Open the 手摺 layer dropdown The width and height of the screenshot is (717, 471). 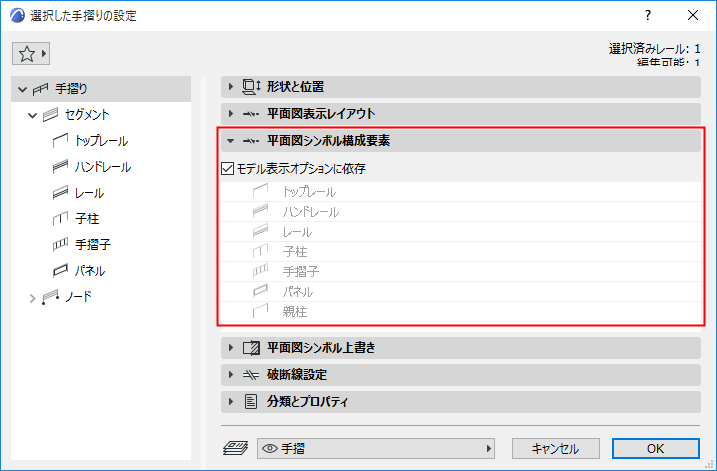point(376,449)
